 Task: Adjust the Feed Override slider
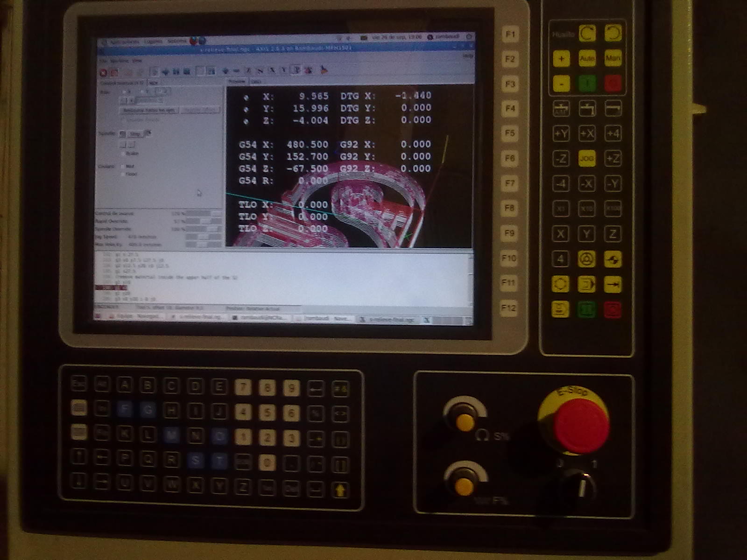[204, 214]
